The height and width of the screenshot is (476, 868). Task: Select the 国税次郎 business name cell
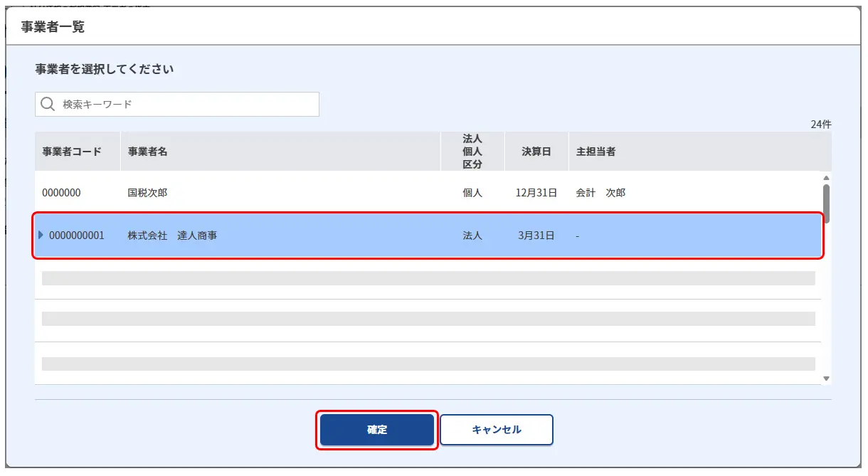point(148,193)
